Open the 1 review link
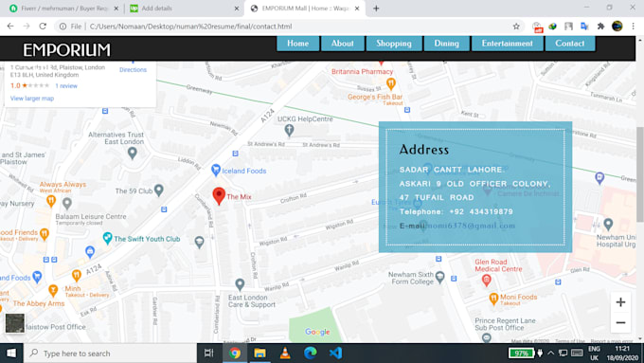Screen dimensions: 644x363 (x=66, y=86)
